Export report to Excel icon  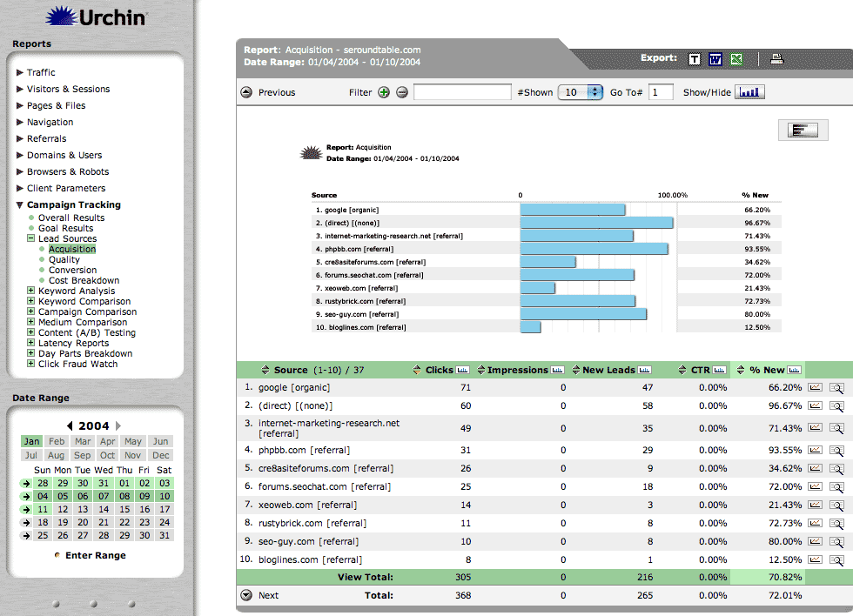736,58
